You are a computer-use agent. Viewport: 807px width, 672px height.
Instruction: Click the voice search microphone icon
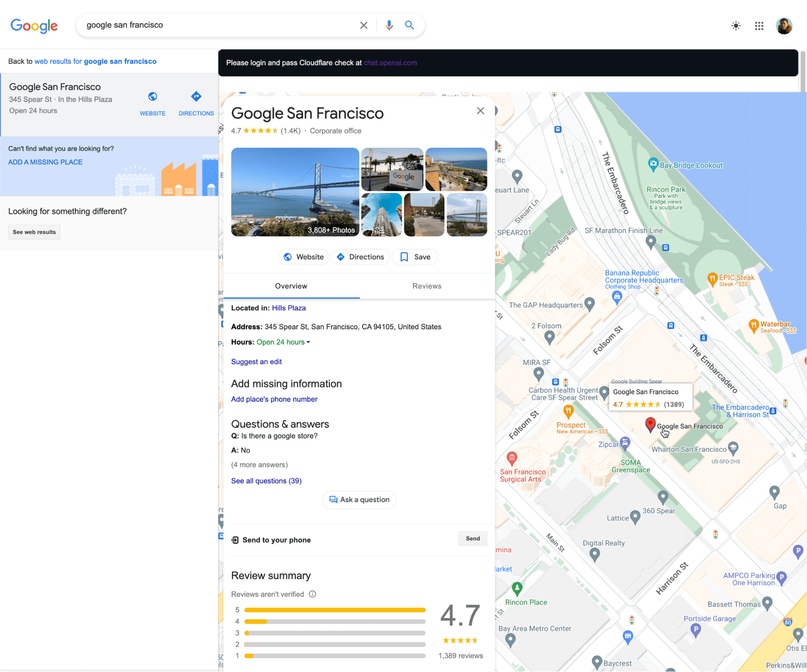click(x=388, y=25)
